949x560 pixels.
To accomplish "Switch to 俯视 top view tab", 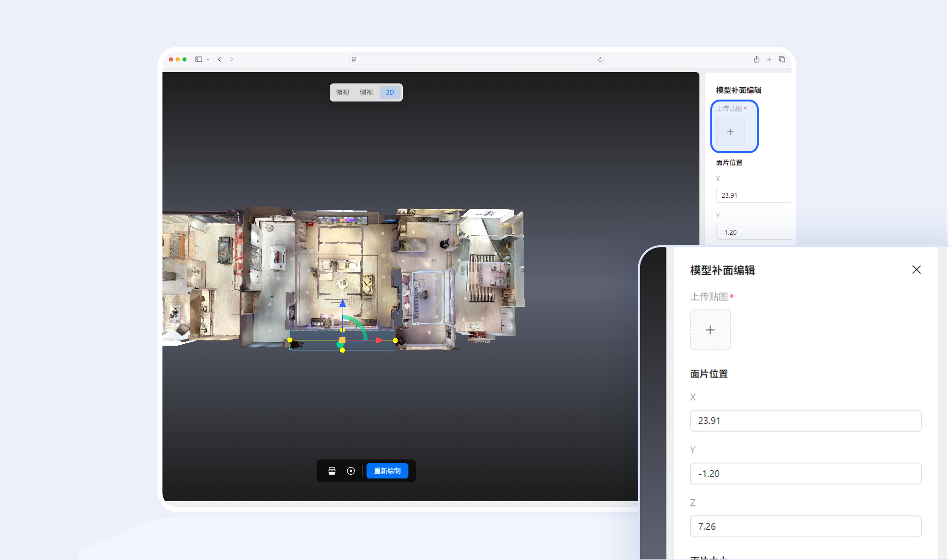I will 343,92.
